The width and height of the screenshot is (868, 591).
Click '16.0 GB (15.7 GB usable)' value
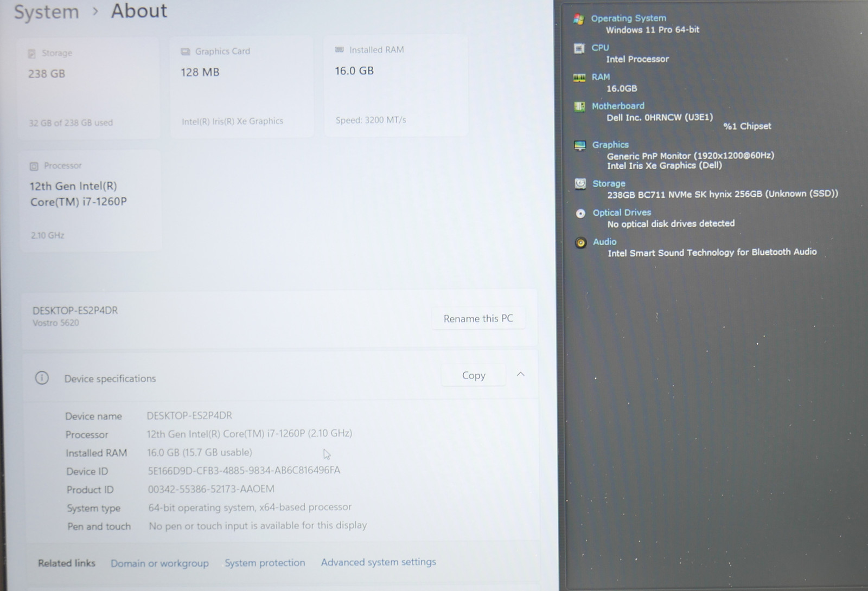(x=200, y=452)
